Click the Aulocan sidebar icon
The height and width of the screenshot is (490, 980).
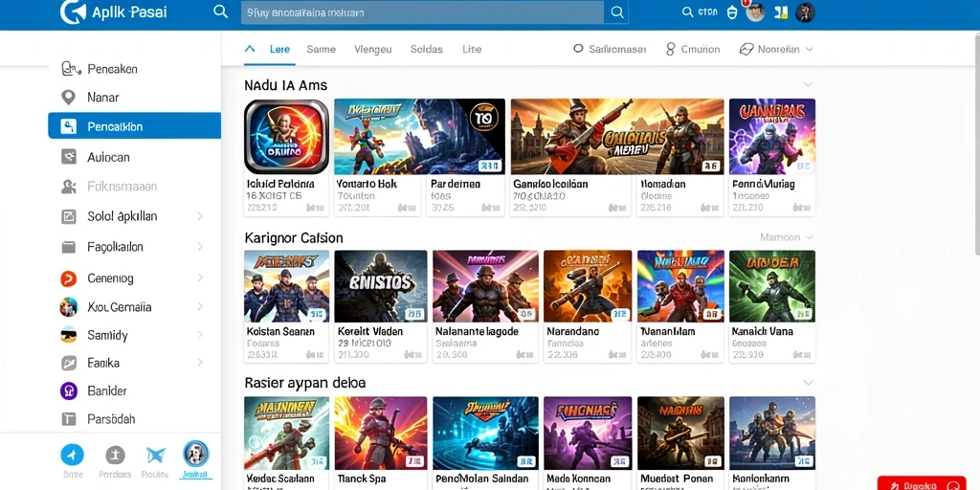click(69, 157)
